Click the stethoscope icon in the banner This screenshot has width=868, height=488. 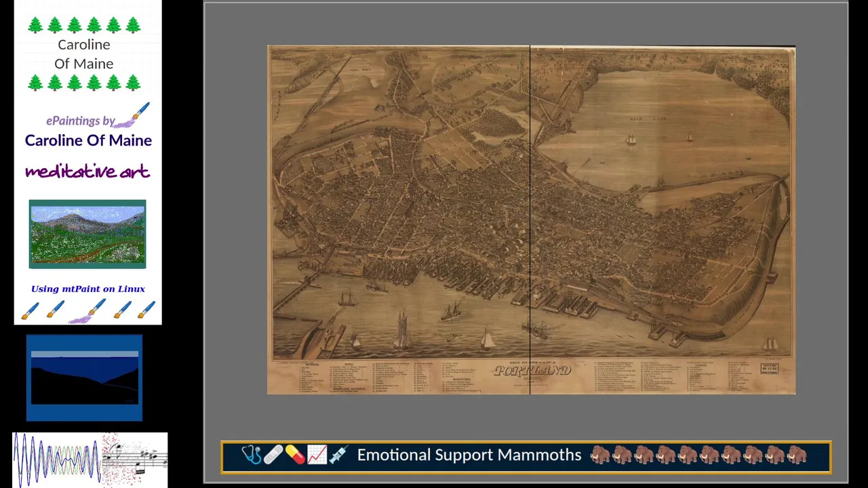251,455
